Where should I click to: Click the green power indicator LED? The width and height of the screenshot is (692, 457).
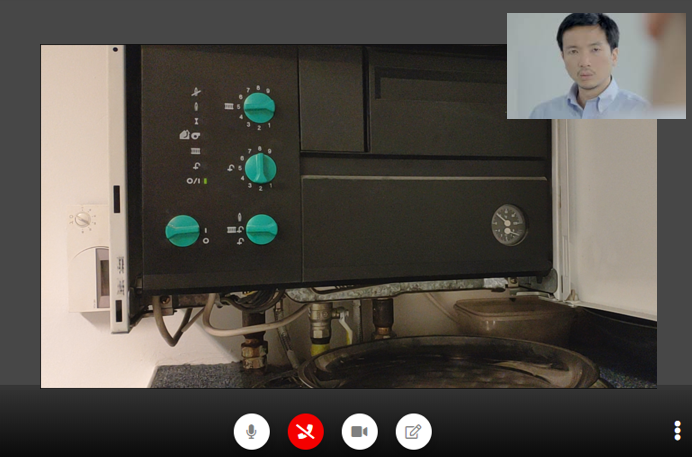[x=205, y=181]
